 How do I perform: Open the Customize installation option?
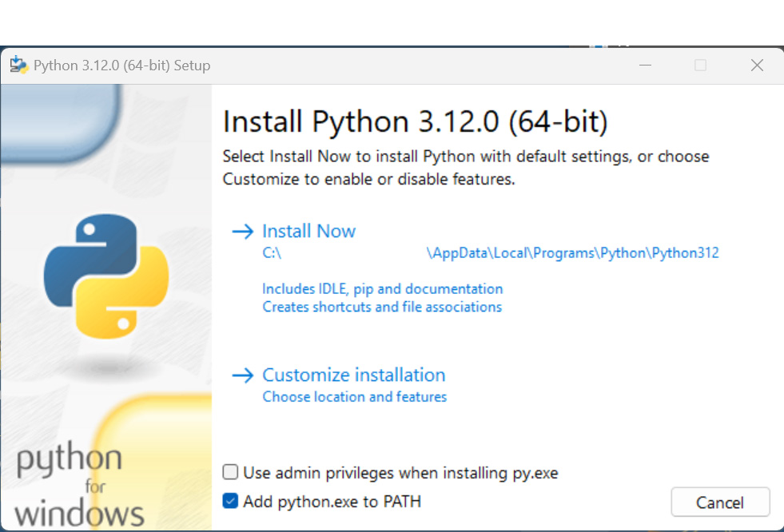pyautogui.click(x=353, y=375)
